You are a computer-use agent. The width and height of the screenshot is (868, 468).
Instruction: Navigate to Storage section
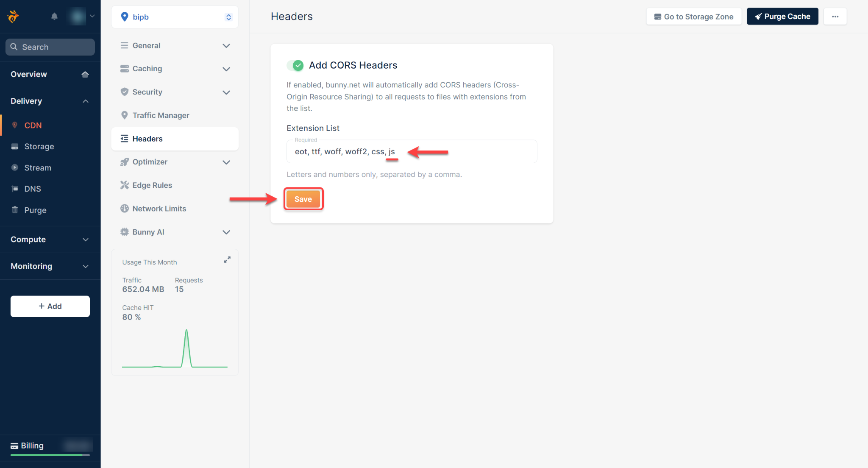pyautogui.click(x=39, y=146)
